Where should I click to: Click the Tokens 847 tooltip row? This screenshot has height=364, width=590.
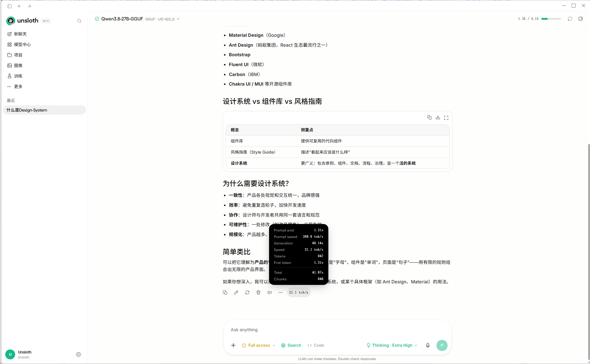(298, 256)
